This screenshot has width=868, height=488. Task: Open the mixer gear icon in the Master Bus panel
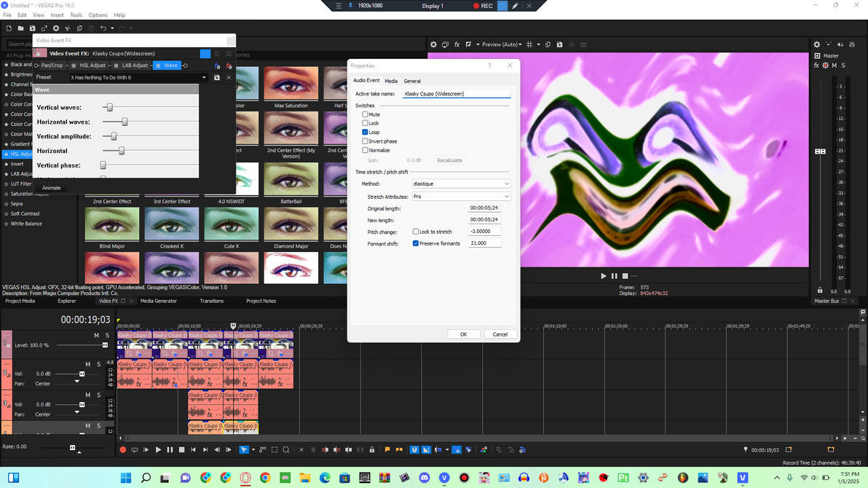coord(816,44)
